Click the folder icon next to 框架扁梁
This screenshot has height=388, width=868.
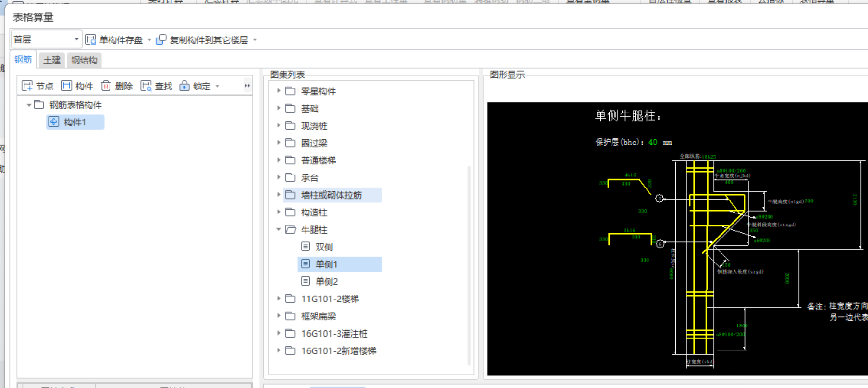[x=291, y=316]
